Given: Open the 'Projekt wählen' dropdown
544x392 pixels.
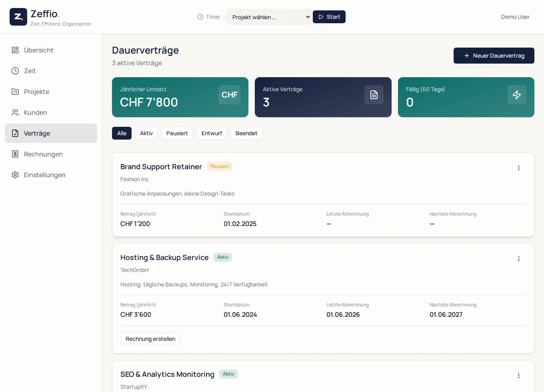Looking at the screenshot, I should click(271, 17).
